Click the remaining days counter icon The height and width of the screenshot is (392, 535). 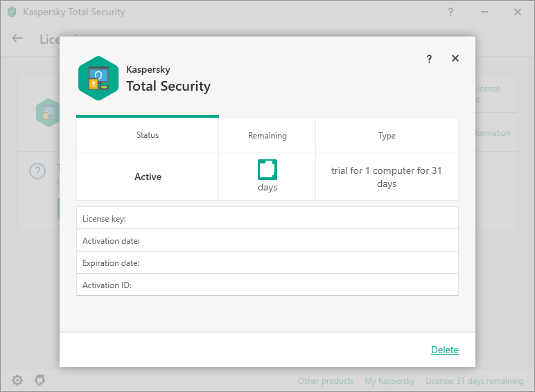pyautogui.click(x=267, y=170)
